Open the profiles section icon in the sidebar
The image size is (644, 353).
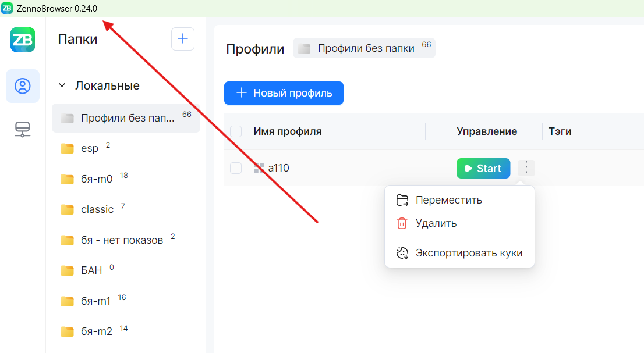click(x=23, y=86)
